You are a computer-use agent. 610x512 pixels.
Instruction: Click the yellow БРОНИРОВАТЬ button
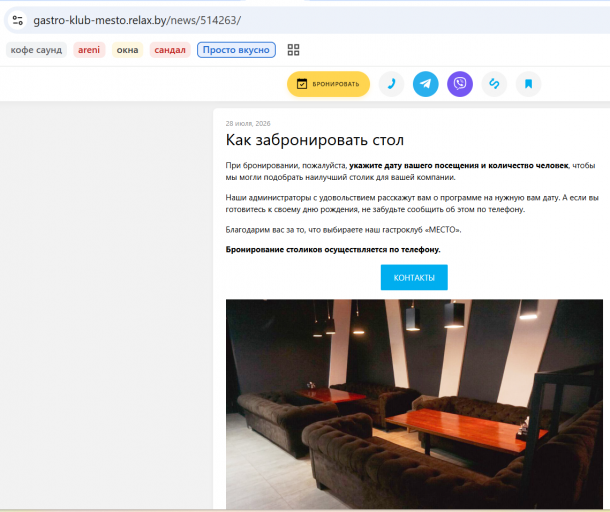[328, 84]
